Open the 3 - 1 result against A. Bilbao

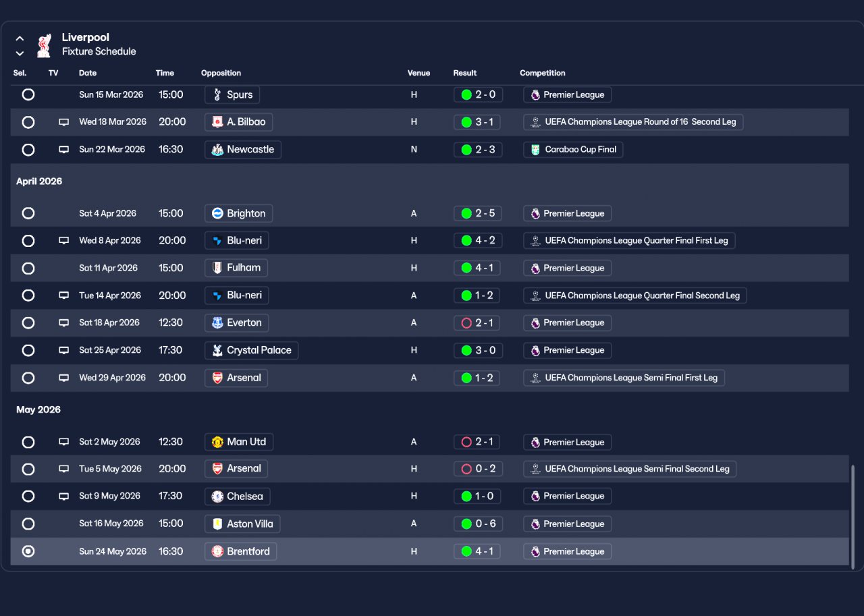click(x=478, y=122)
